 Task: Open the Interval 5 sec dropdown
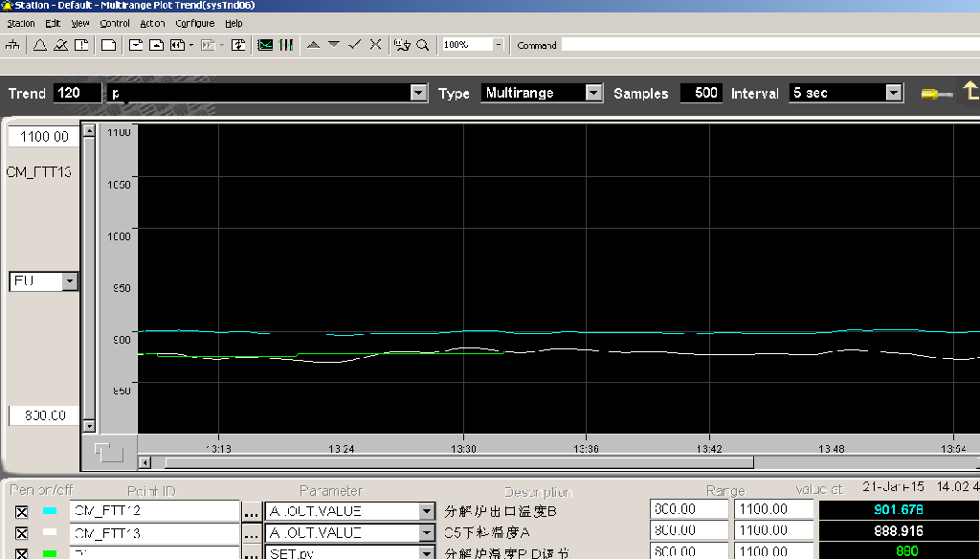[895, 93]
